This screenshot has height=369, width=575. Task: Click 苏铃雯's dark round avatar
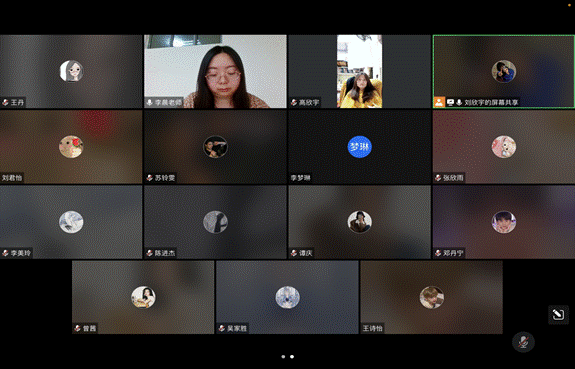click(215, 147)
